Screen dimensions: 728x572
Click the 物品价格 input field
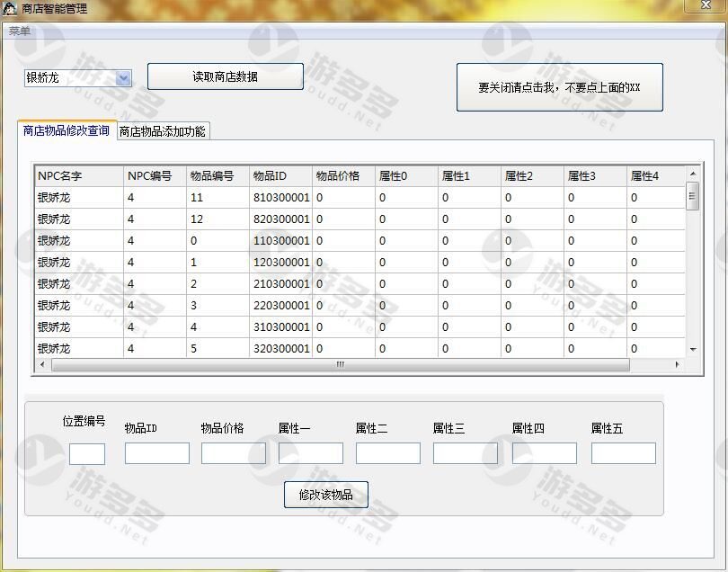point(234,453)
